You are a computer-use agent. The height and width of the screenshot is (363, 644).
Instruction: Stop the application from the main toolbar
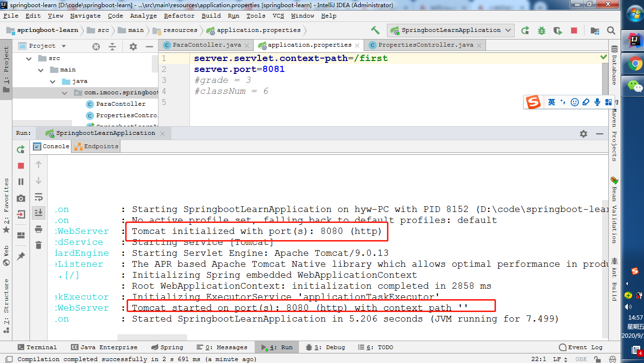574,30
